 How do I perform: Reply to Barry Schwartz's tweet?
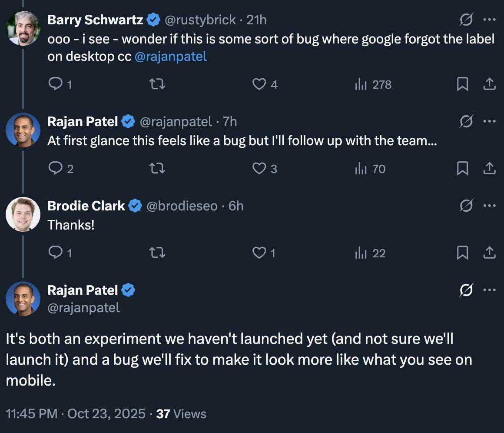[55, 84]
